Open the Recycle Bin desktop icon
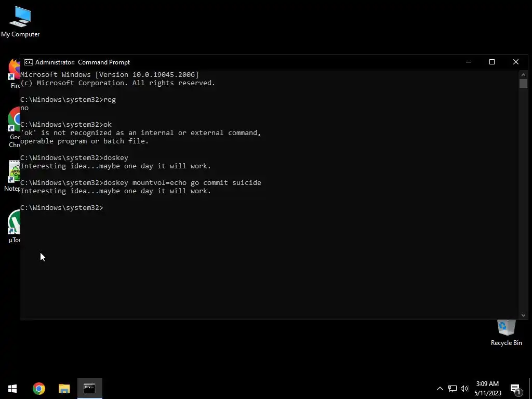This screenshot has width=532, height=399. pyautogui.click(x=506, y=333)
